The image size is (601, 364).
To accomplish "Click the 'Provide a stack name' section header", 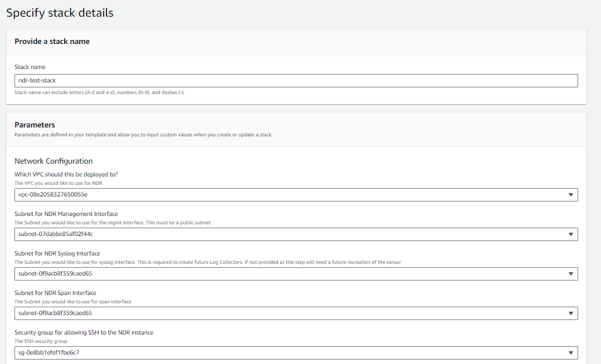I will coord(52,42).
